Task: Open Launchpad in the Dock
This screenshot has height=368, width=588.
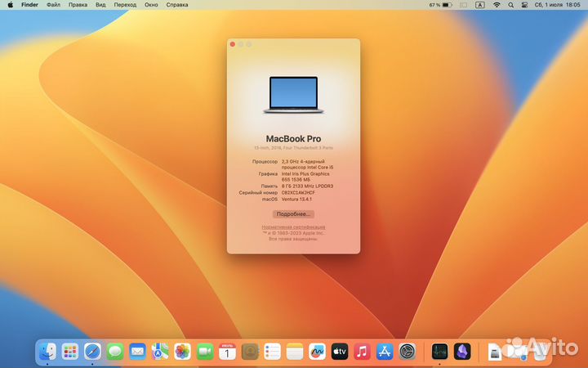Action: pyautogui.click(x=70, y=352)
